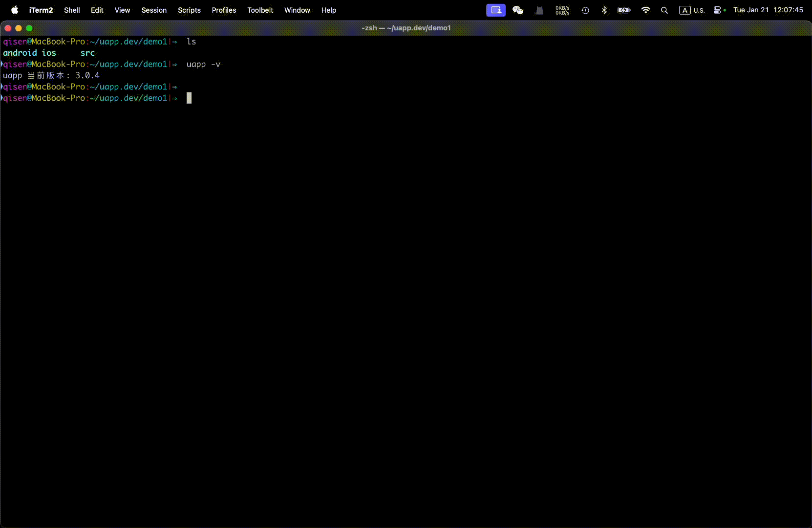This screenshot has height=528, width=812.
Task: Open the iTerm2 application menu
Action: coord(41,10)
